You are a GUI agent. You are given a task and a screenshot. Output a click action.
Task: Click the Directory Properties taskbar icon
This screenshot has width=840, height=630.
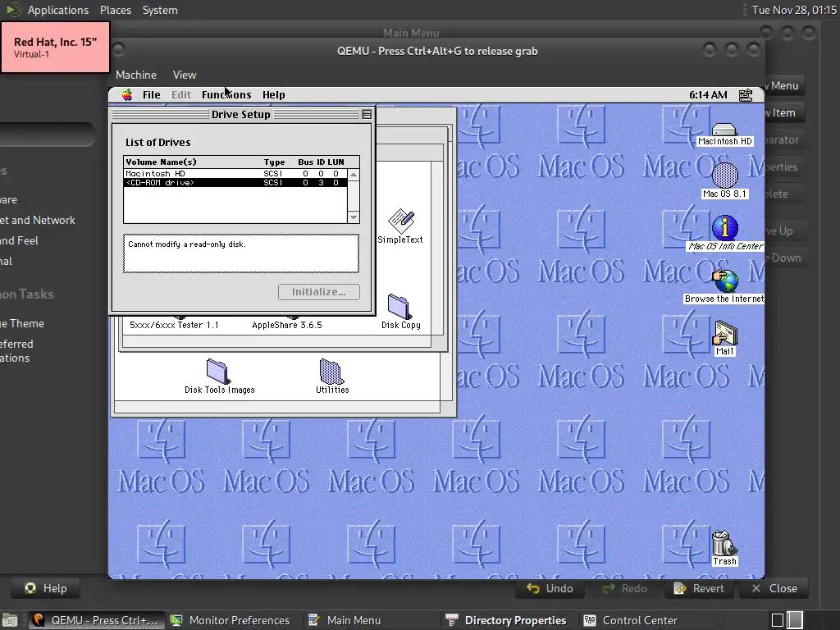pos(452,620)
